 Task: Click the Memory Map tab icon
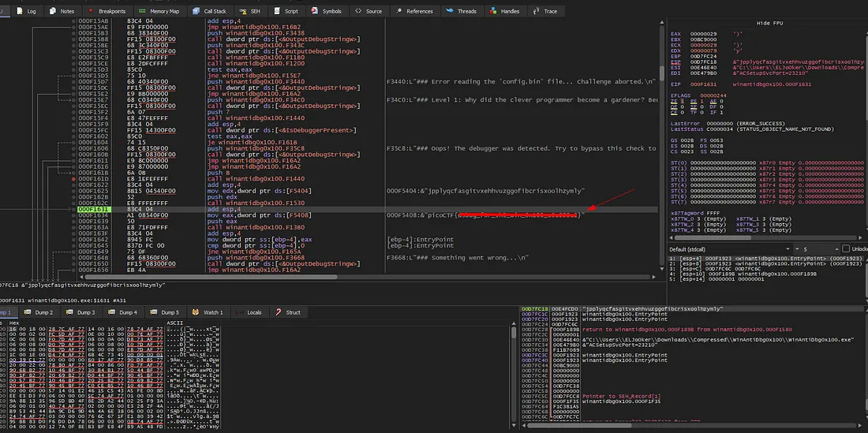pyautogui.click(x=144, y=11)
